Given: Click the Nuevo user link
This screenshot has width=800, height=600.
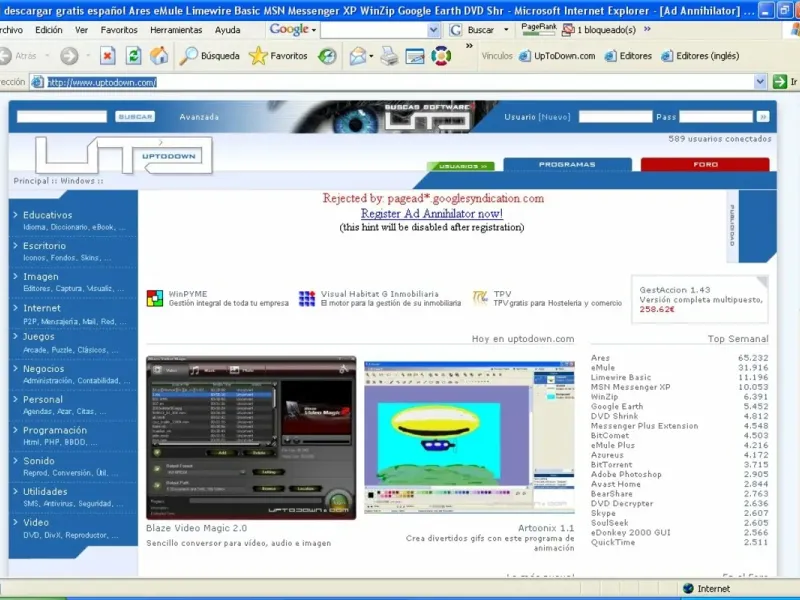Looking at the screenshot, I should coord(555,117).
